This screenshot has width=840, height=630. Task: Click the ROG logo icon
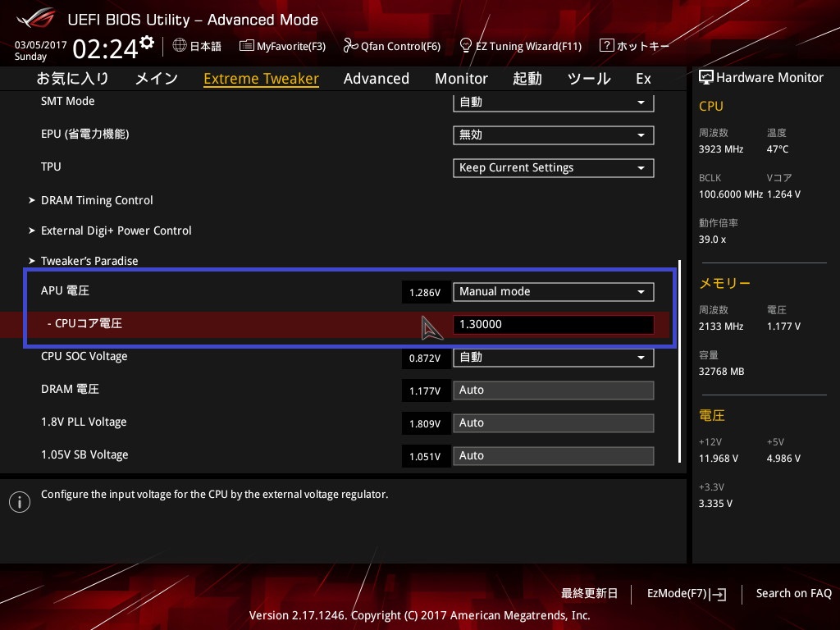click(x=35, y=18)
